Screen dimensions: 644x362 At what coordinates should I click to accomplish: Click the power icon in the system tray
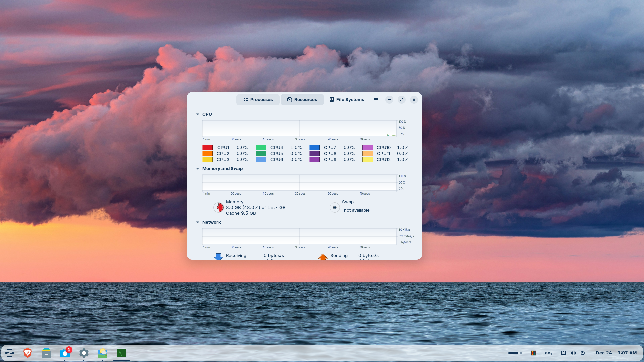[582, 353]
